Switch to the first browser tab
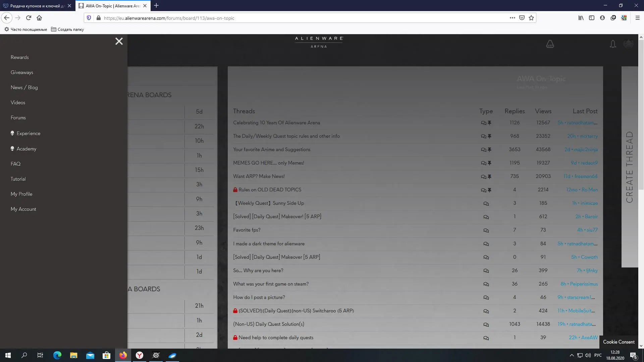 (37, 6)
